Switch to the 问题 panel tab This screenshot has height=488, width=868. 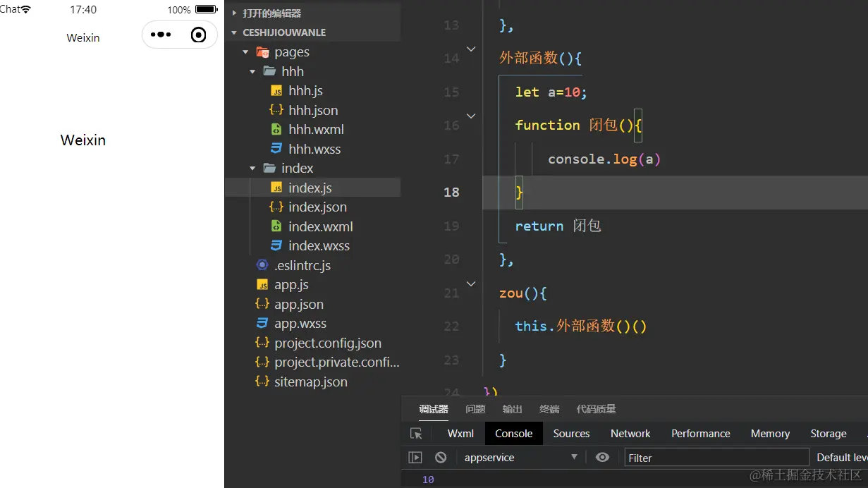475,409
